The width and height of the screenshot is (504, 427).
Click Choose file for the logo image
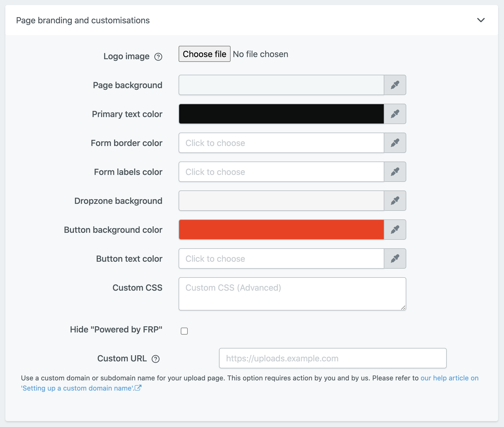(x=204, y=54)
